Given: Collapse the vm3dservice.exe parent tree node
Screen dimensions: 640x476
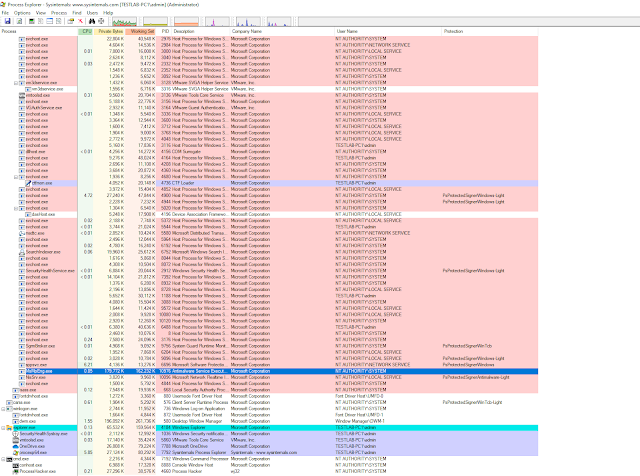Looking at the screenshot, I should coord(16,83).
